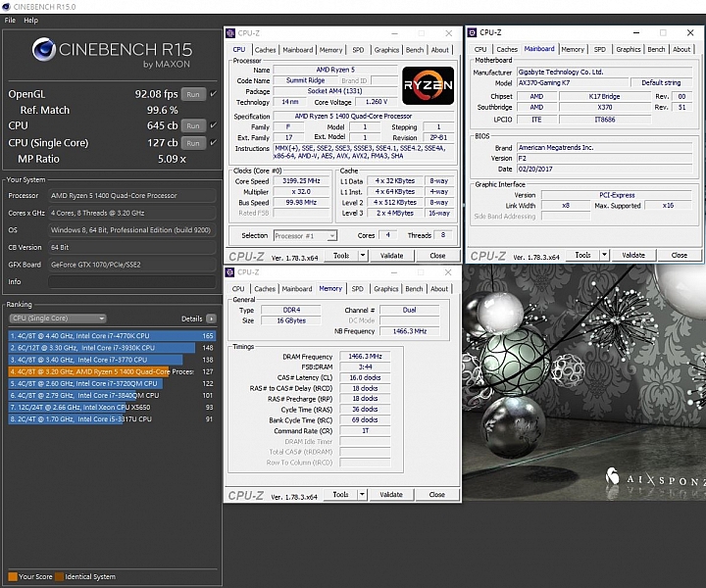Open the Help menu in Cinebench
Image resolution: width=706 pixels, height=588 pixels.
click(x=31, y=21)
